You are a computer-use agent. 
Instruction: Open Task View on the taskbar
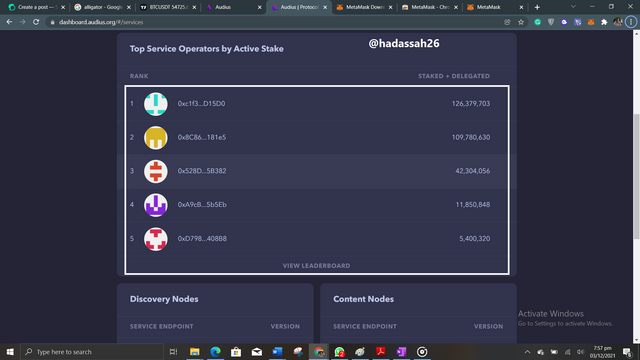coord(173,351)
